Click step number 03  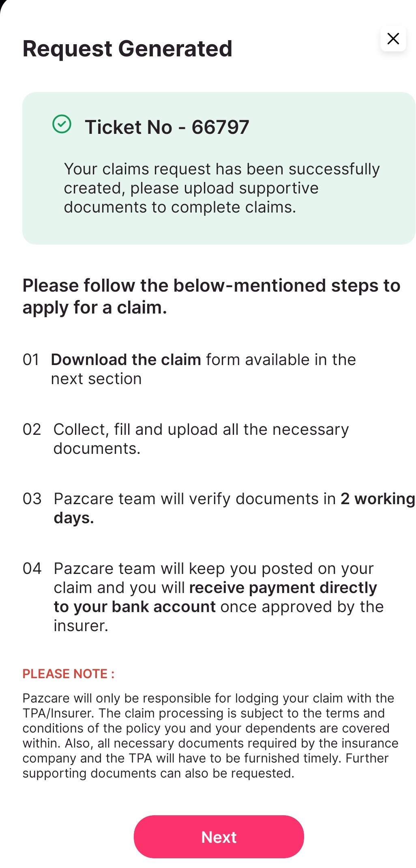pyautogui.click(x=32, y=499)
